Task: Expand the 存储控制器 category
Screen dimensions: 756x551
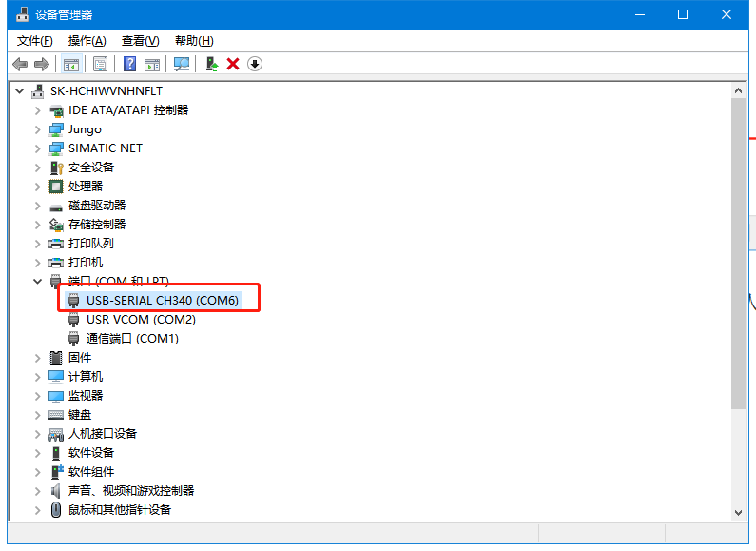Action: click(38, 225)
